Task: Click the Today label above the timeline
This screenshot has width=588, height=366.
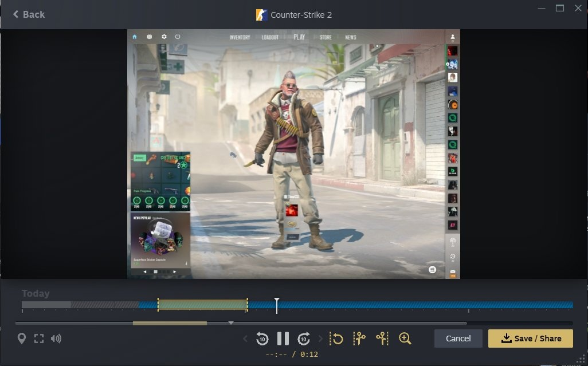Action: click(x=36, y=293)
